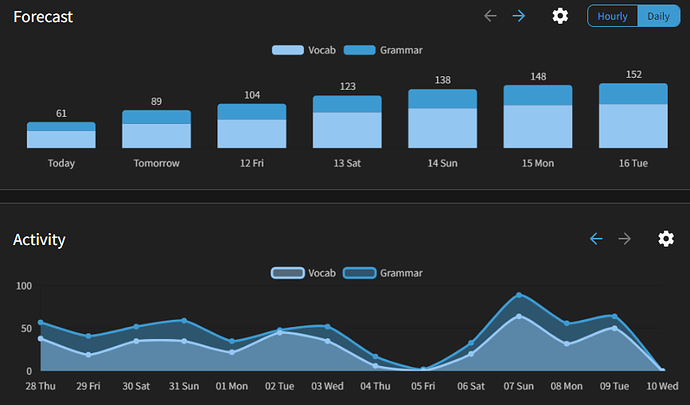Go to previous Forecast period arrow
The width and height of the screenshot is (690, 405).
tap(490, 16)
